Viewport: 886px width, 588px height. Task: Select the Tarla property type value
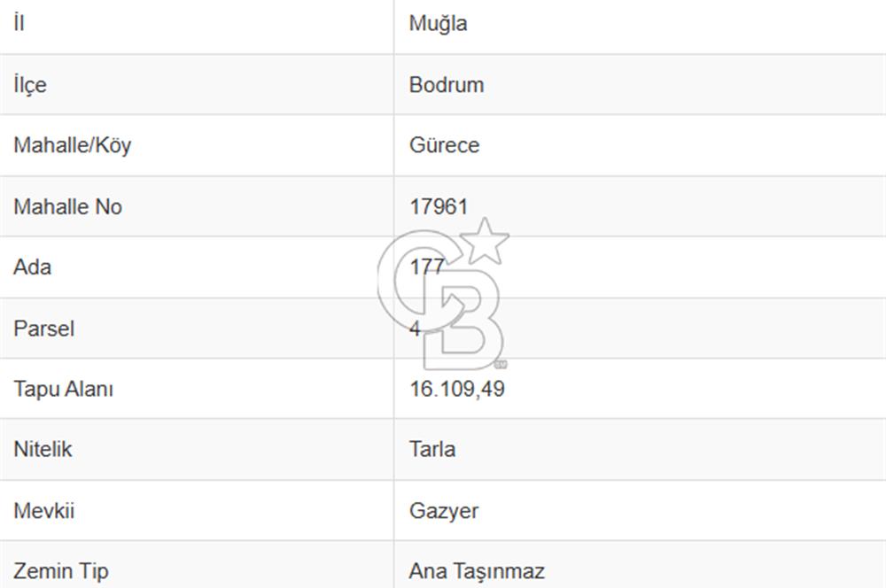pos(431,449)
